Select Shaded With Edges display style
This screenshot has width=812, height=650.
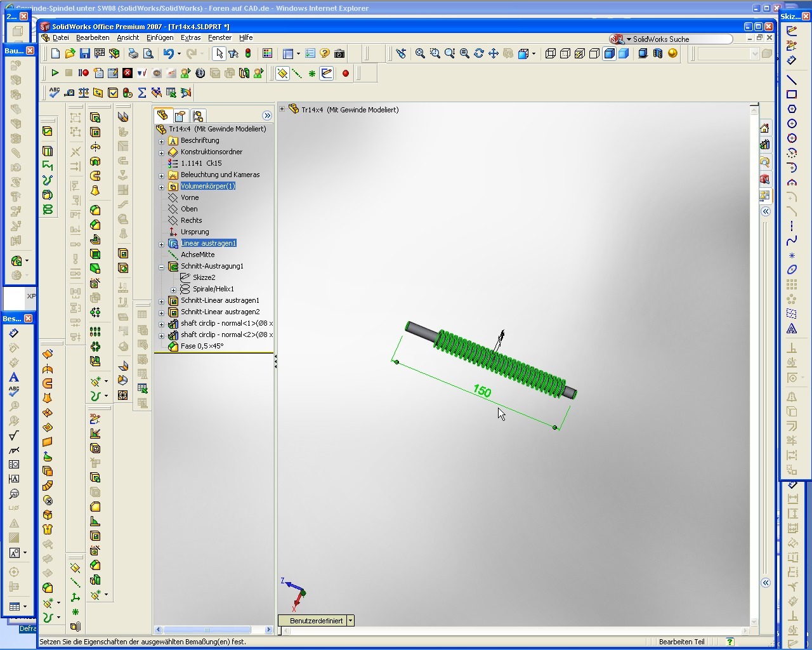coord(609,54)
